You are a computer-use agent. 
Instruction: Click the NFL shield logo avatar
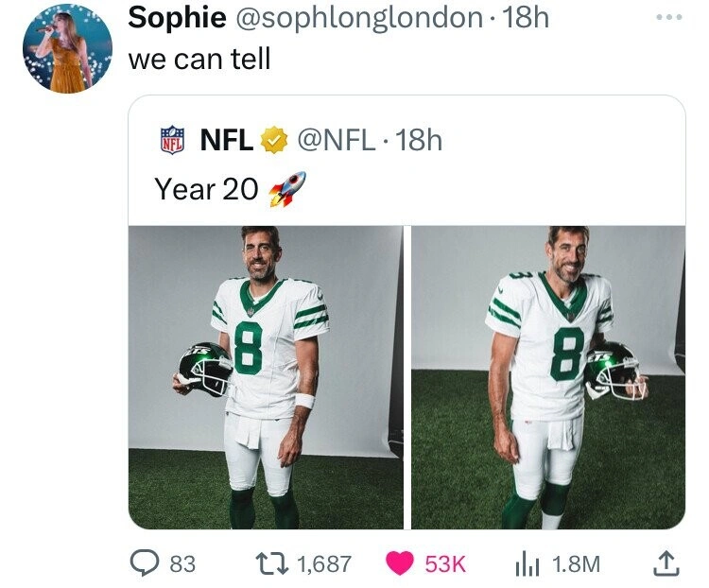coord(171,142)
